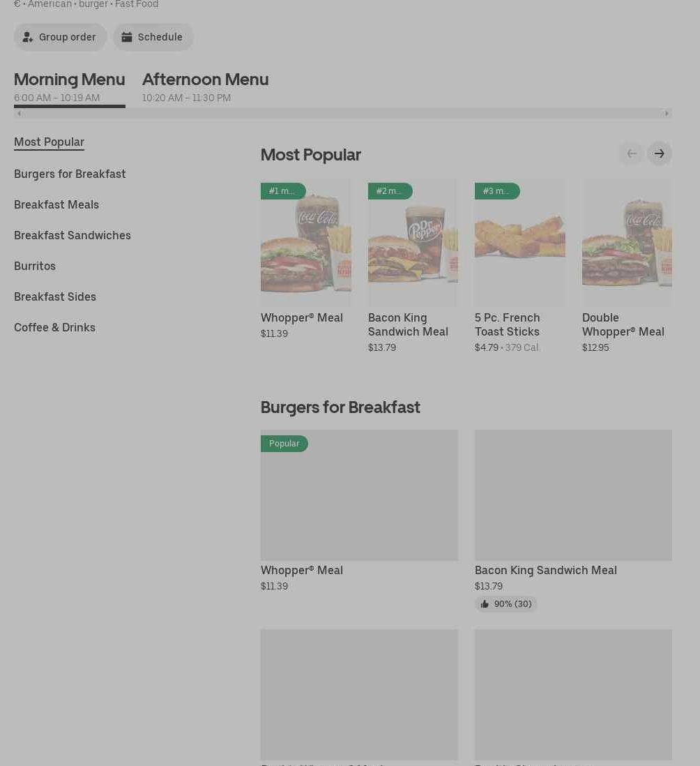
Task: Open Coffee & Drinks category
Action: 54,327
